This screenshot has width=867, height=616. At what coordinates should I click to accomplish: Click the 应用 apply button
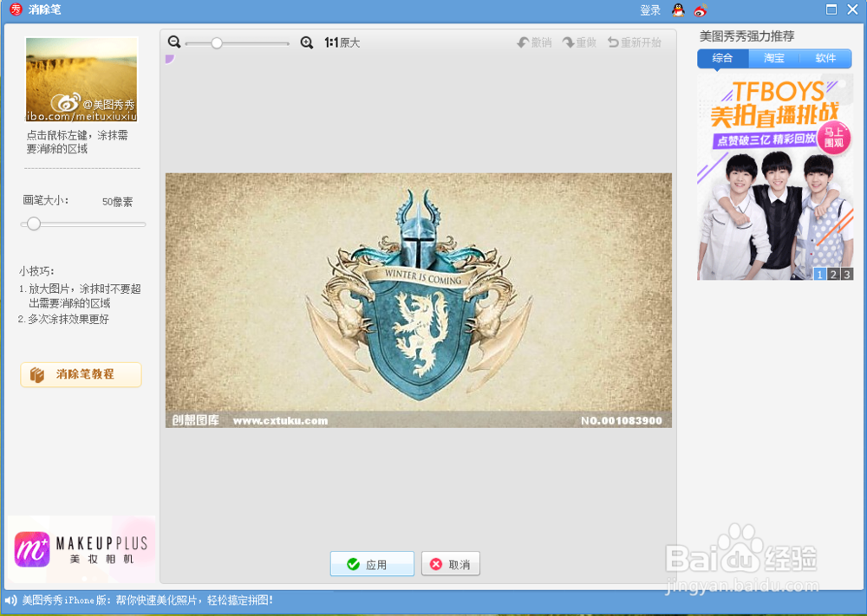click(x=372, y=564)
